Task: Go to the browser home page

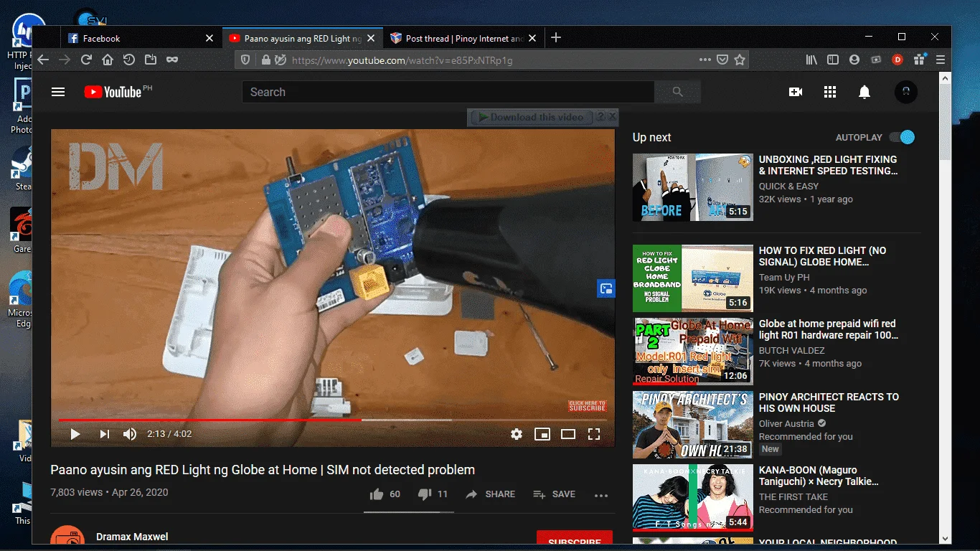Action: point(108,60)
